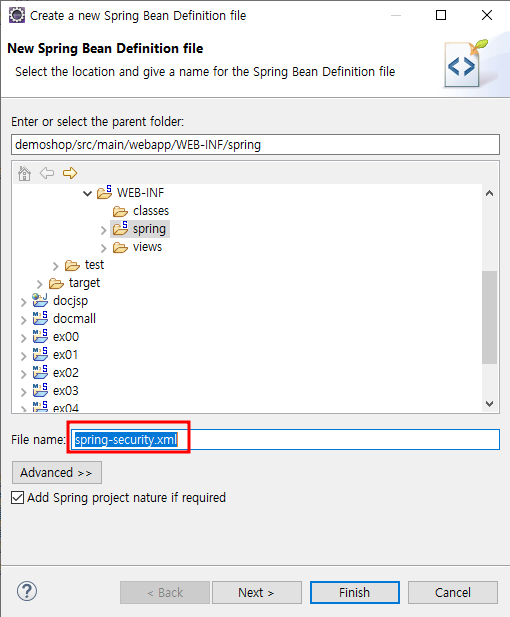Click the ex01 project icon
Screen dimensions: 510x617
click(x=40, y=355)
